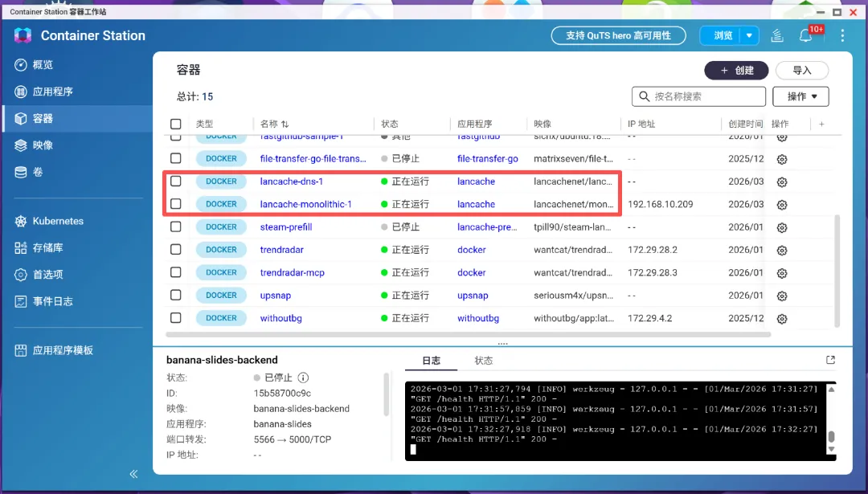Check the trendradar-mcp checkbox

point(175,272)
